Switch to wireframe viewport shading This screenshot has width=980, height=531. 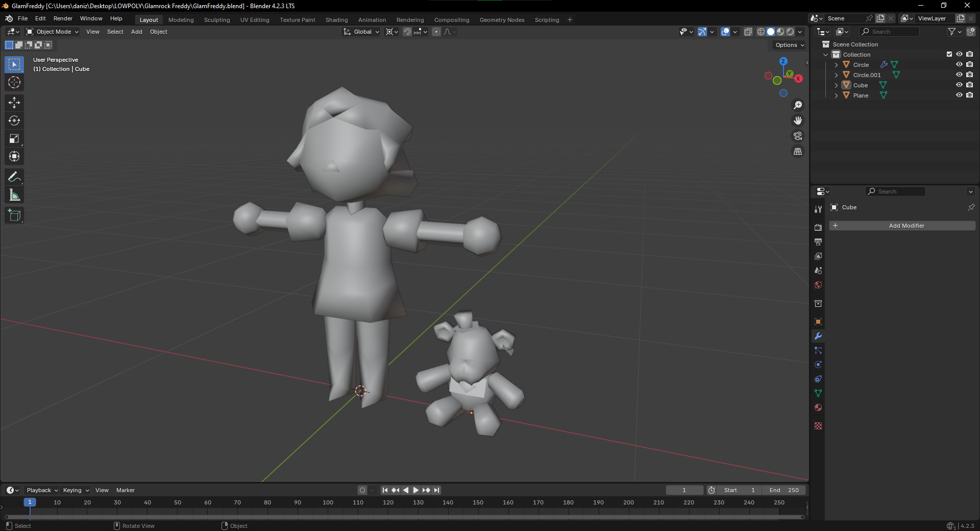tap(761, 32)
